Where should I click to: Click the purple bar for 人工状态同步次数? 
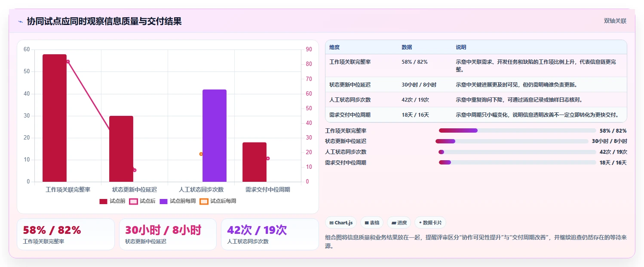tap(215, 136)
